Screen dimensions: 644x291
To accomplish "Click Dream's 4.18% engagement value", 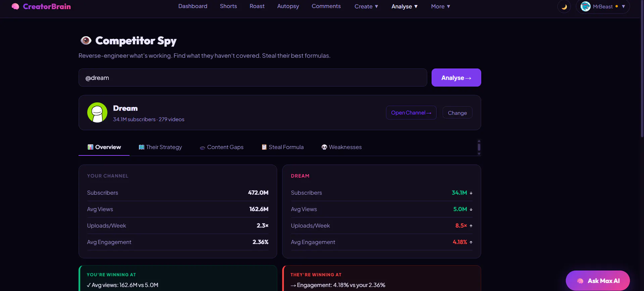I will [x=460, y=242].
